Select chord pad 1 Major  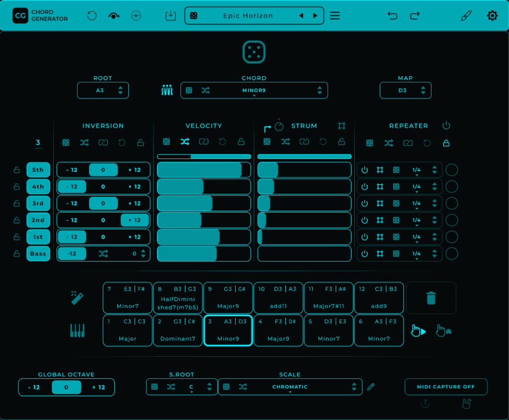click(128, 331)
